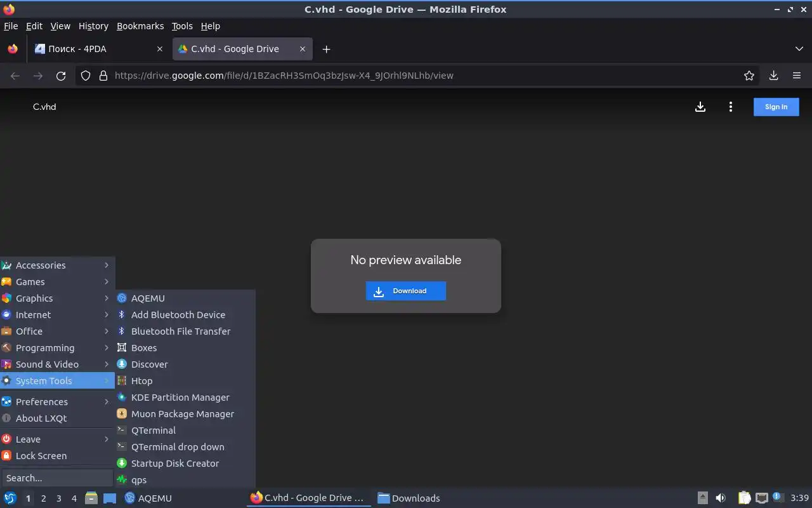Screen dimensions: 812x508
Task: Go back to the previous page
Action: [x=15, y=76]
